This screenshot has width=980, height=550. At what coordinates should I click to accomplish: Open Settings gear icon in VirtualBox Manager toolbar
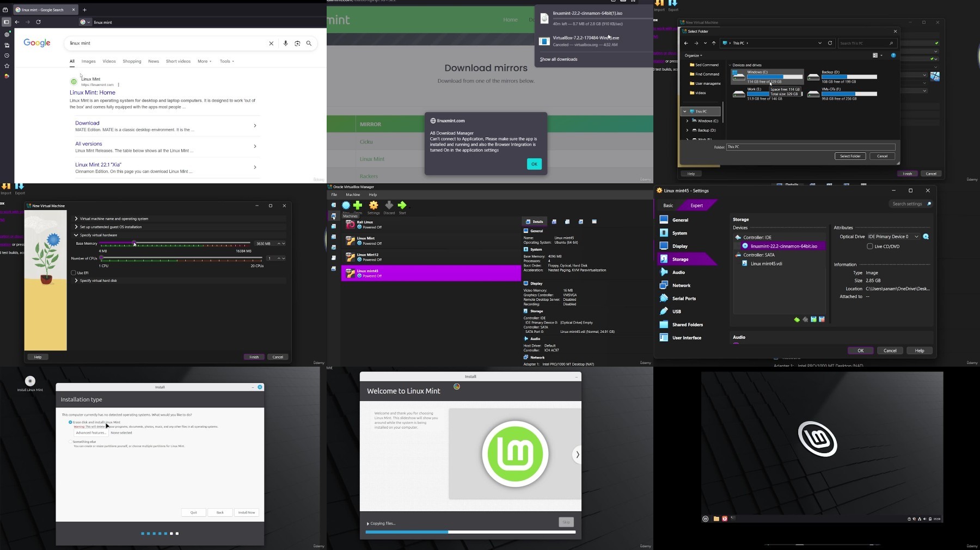[x=373, y=205]
